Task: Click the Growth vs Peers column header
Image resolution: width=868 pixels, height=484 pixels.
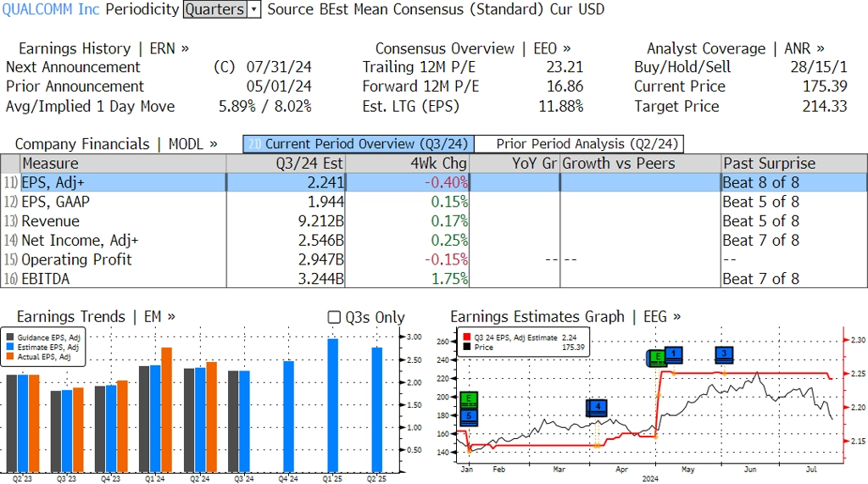Action: 641,164
